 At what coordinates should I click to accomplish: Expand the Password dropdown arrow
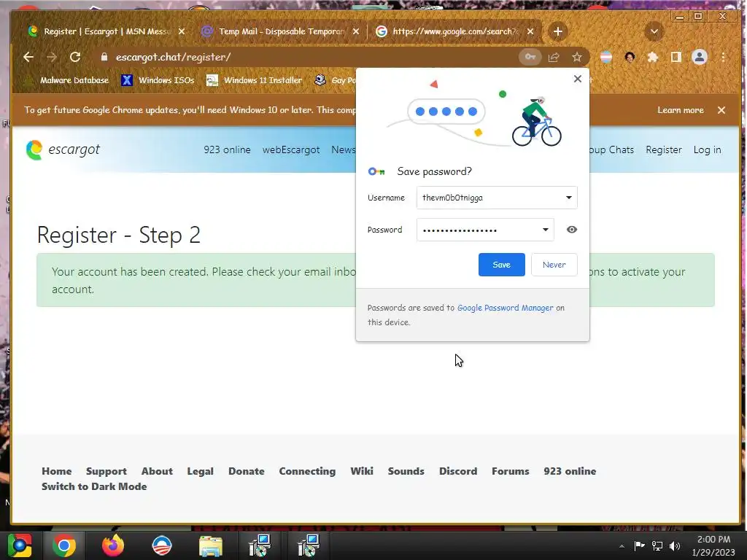546,230
